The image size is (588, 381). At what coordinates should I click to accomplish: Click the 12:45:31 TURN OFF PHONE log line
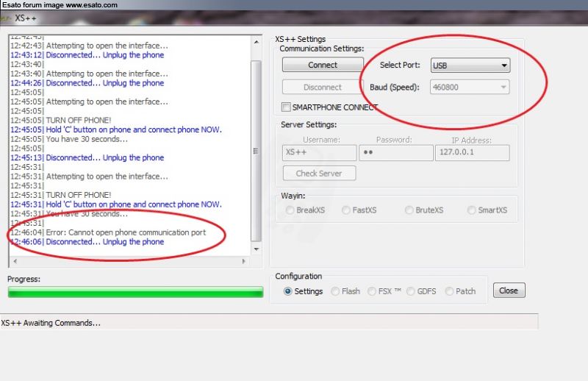[61, 195]
